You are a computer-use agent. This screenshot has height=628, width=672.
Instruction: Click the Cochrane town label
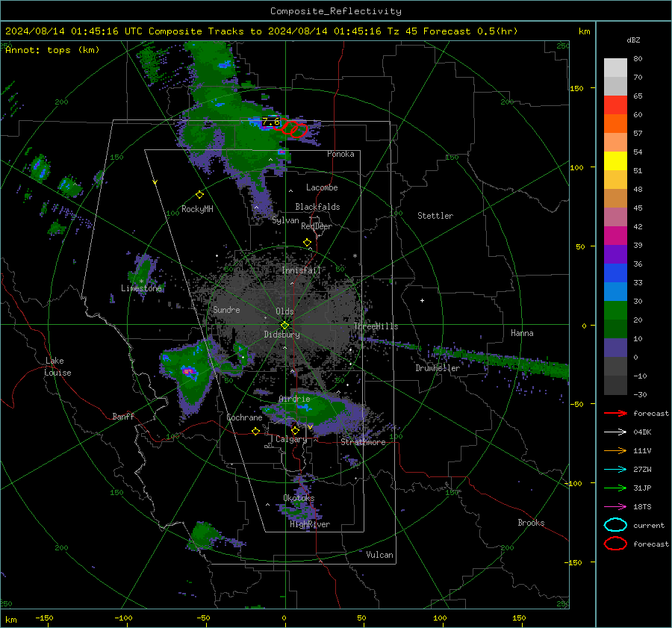coord(244,417)
